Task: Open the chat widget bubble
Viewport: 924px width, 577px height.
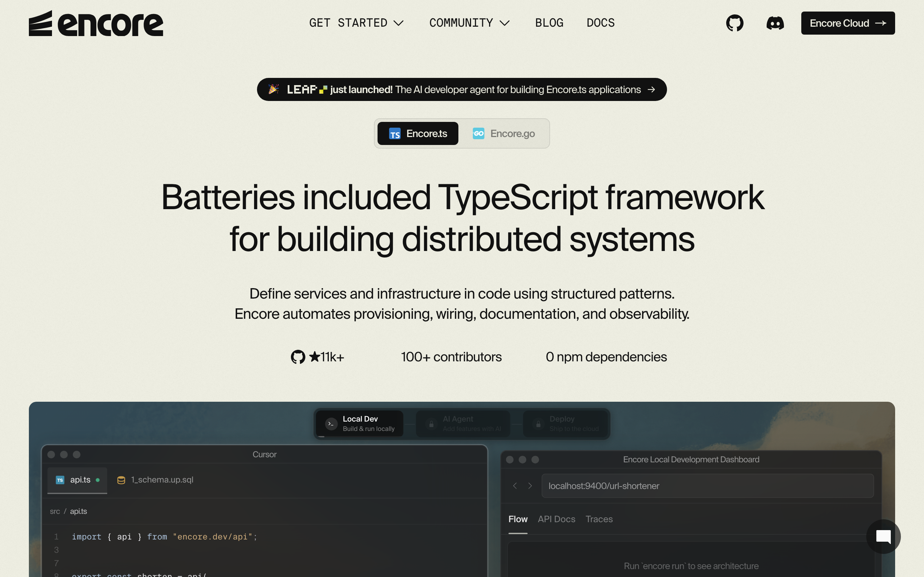Action: pos(883,536)
